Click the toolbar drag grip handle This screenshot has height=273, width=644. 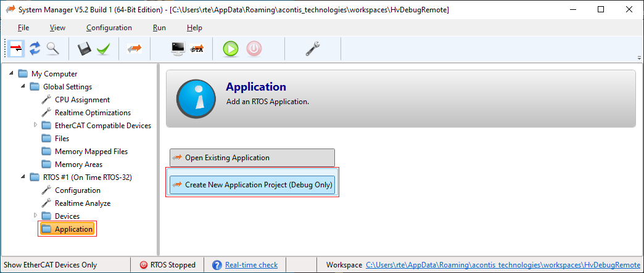5,49
